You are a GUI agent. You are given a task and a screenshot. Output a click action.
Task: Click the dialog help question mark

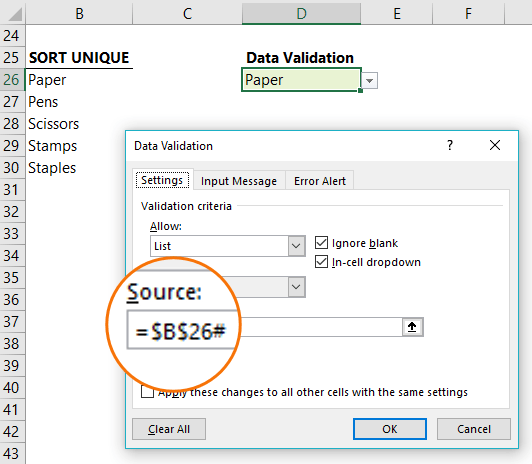pos(450,145)
